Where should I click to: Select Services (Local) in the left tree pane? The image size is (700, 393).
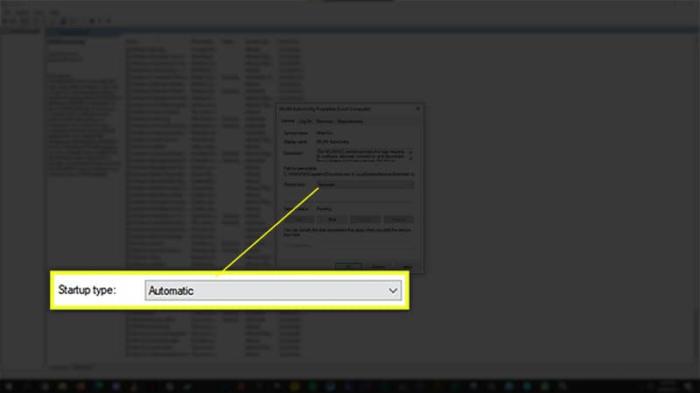(23, 31)
